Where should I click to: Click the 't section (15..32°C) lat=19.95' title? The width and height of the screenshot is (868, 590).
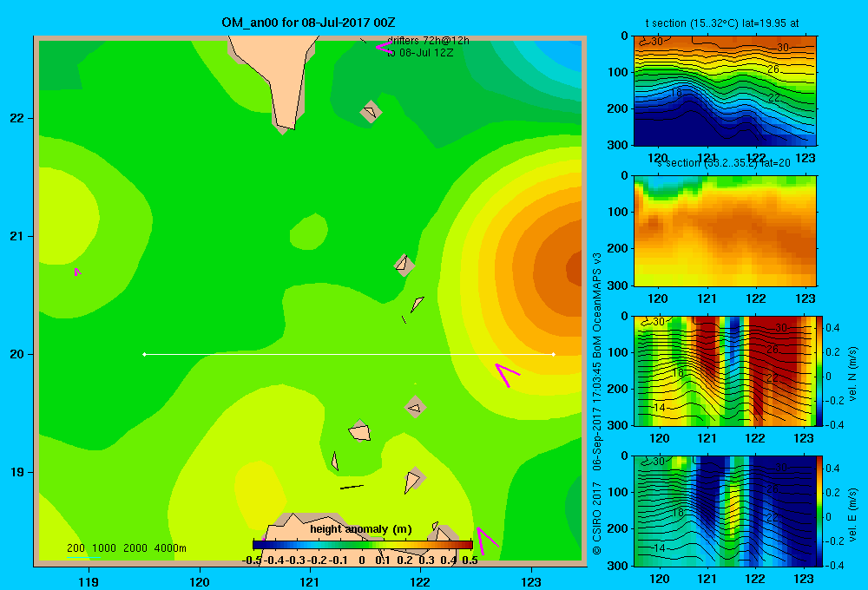(722, 23)
